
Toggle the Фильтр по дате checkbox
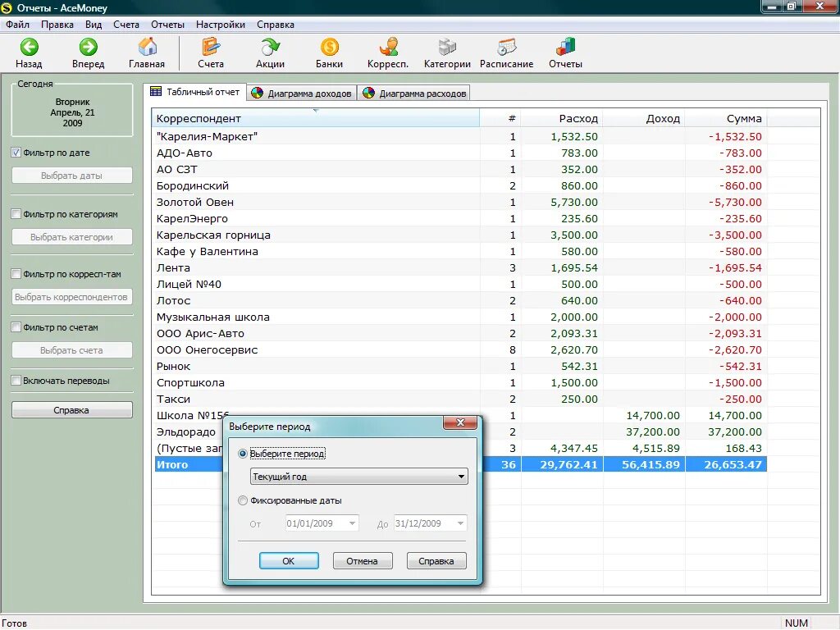16,153
